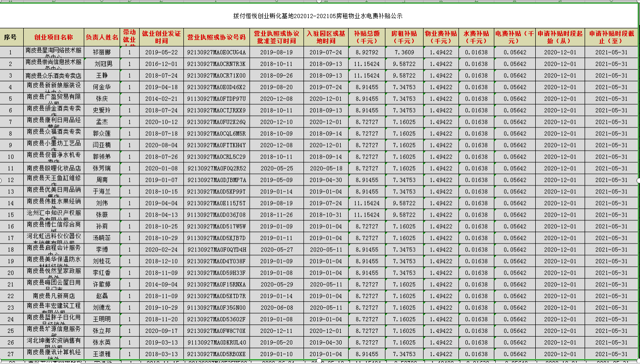Viewport: 640px width, 364px height.
Task: Click the 物业费补贴（千元） header cell
Action: click(441, 37)
